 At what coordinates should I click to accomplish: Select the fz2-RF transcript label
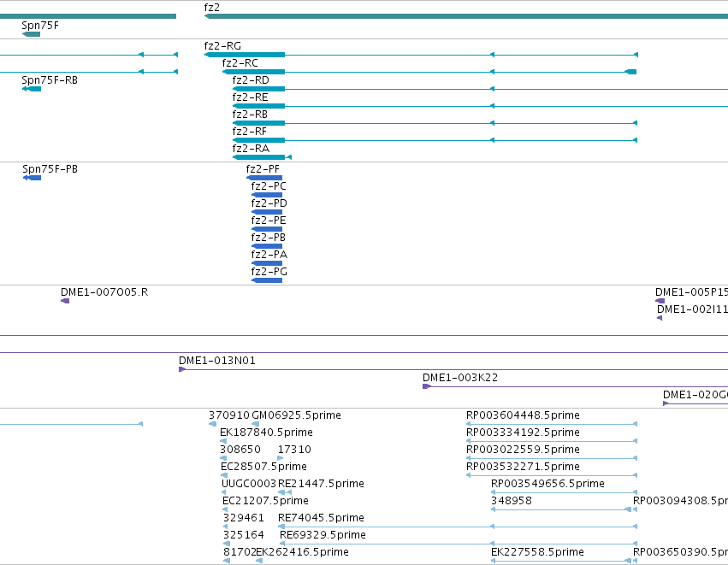click(x=249, y=132)
